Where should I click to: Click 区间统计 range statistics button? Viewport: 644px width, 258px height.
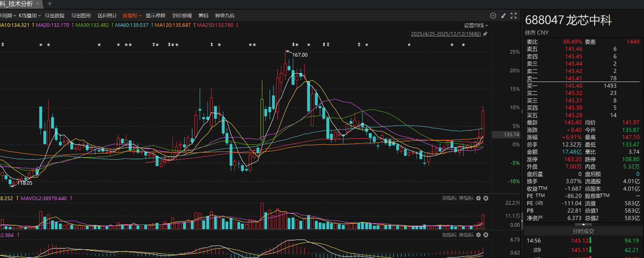coord(107,16)
